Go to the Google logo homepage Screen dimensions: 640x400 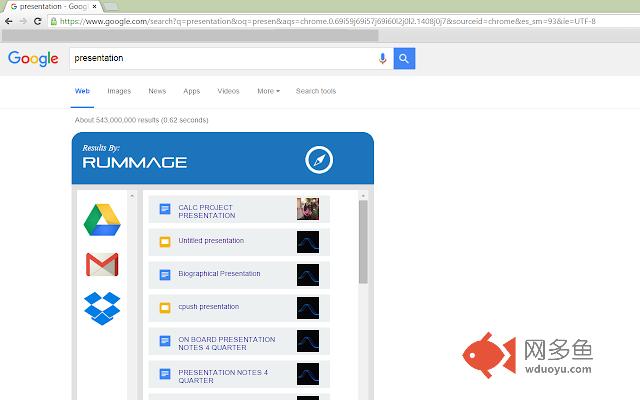point(33,59)
